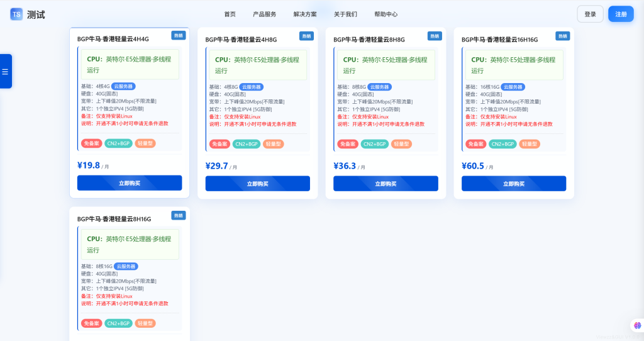Image resolution: width=644 pixels, height=341 pixels.
Task: Click the 登录 button
Action: point(590,14)
